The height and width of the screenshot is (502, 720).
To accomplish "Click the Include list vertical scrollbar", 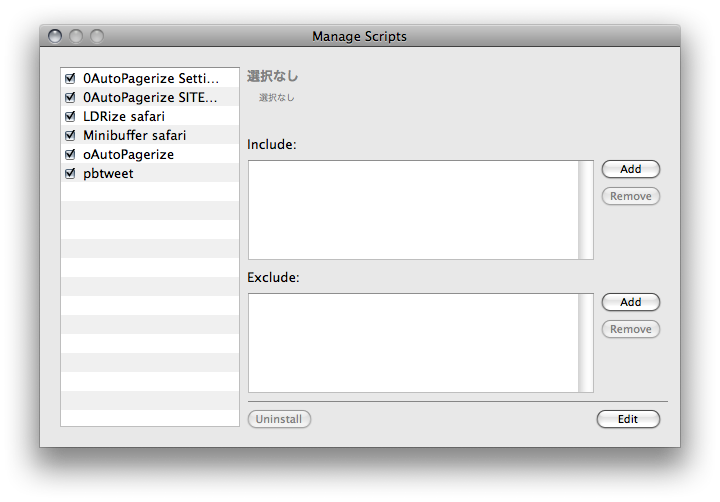I will point(586,210).
